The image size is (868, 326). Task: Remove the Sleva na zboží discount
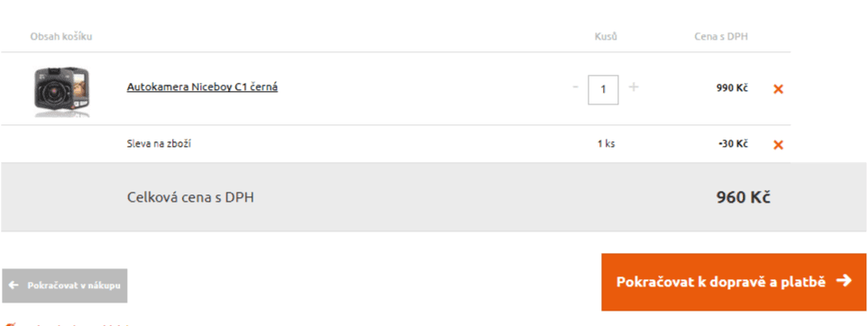(778, 145)
